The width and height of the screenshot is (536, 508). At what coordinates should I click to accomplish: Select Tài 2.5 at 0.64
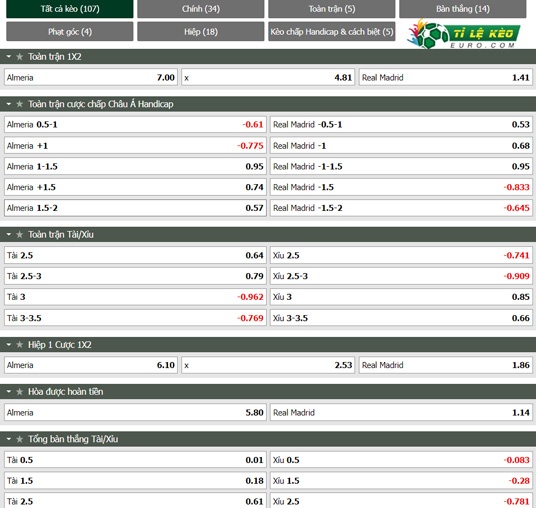click(x=135, y=255)
